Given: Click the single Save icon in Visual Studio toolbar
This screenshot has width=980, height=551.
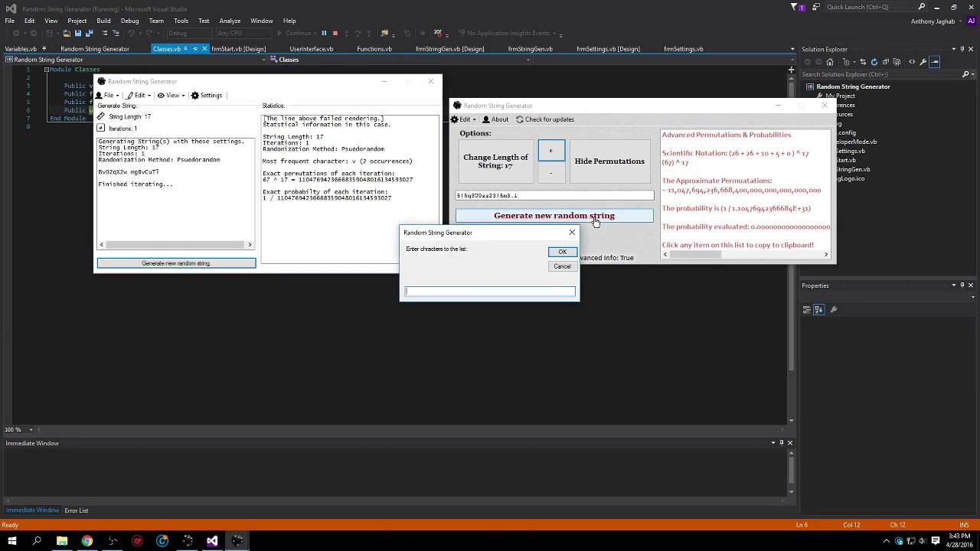Looking at the screenshot, I should [x=78, y=33].
